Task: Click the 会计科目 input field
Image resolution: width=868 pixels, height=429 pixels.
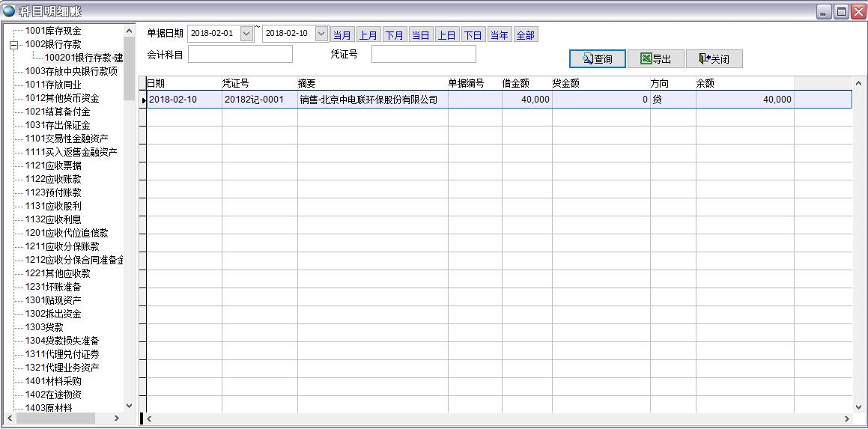Action: 240,54
